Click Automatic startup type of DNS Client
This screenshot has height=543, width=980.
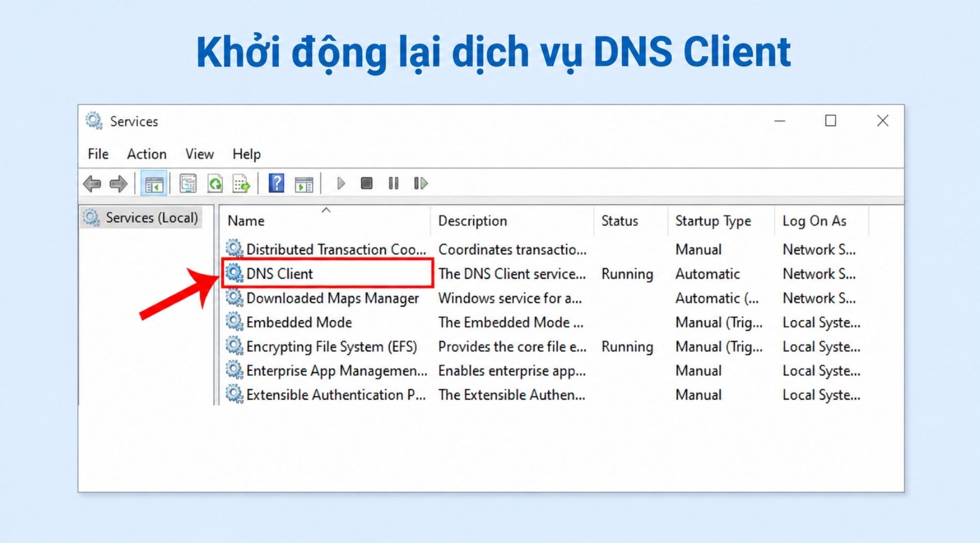[708, 274]
